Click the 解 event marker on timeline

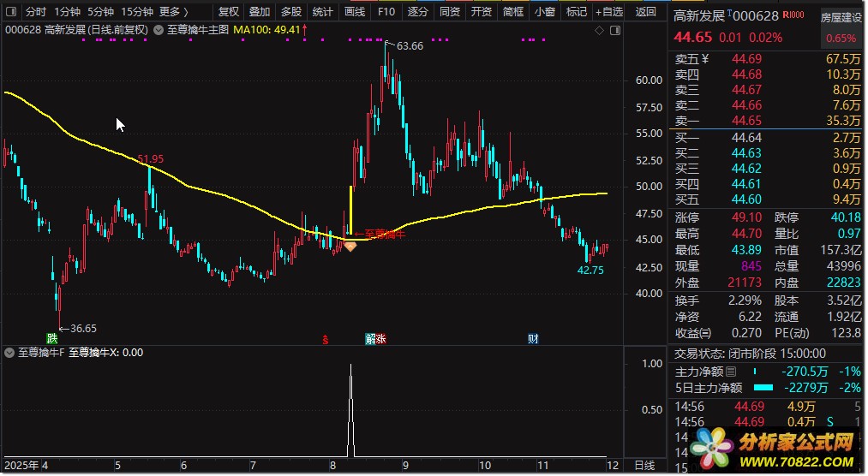click(369, 338)
